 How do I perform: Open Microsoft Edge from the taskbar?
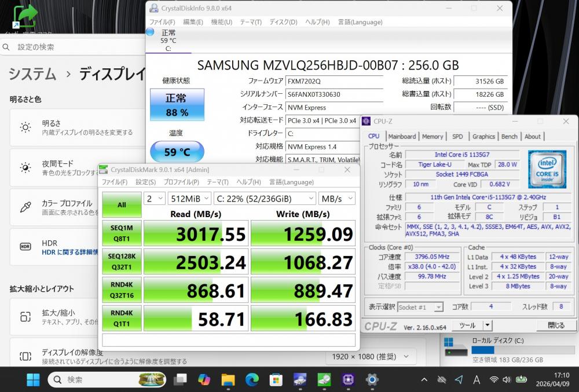pyautogui.click(x=252, y=379)
